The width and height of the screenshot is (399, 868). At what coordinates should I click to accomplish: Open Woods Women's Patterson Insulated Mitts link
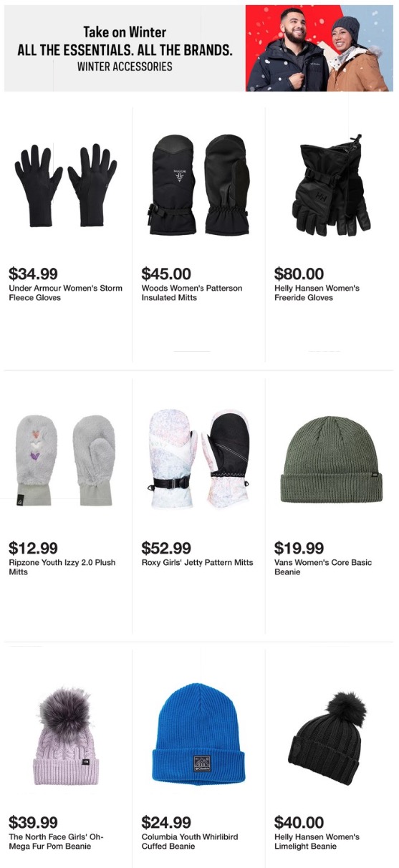click(192, 293)
